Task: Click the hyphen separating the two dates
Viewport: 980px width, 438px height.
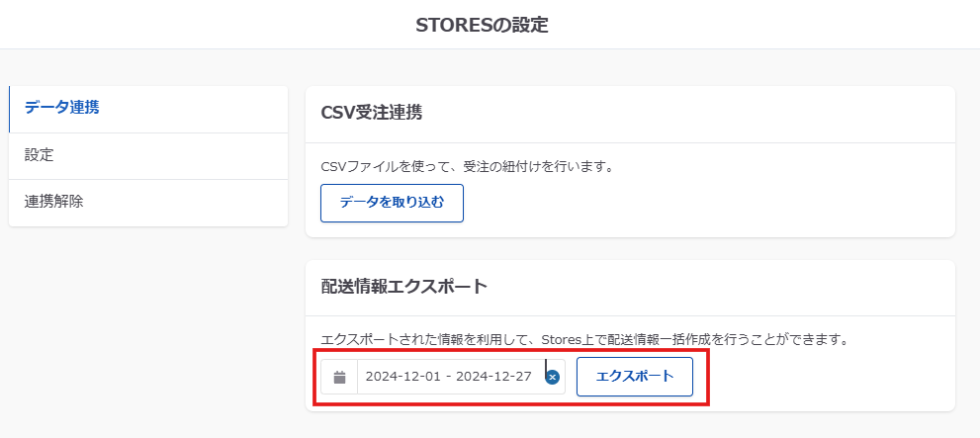Action: 449,377
